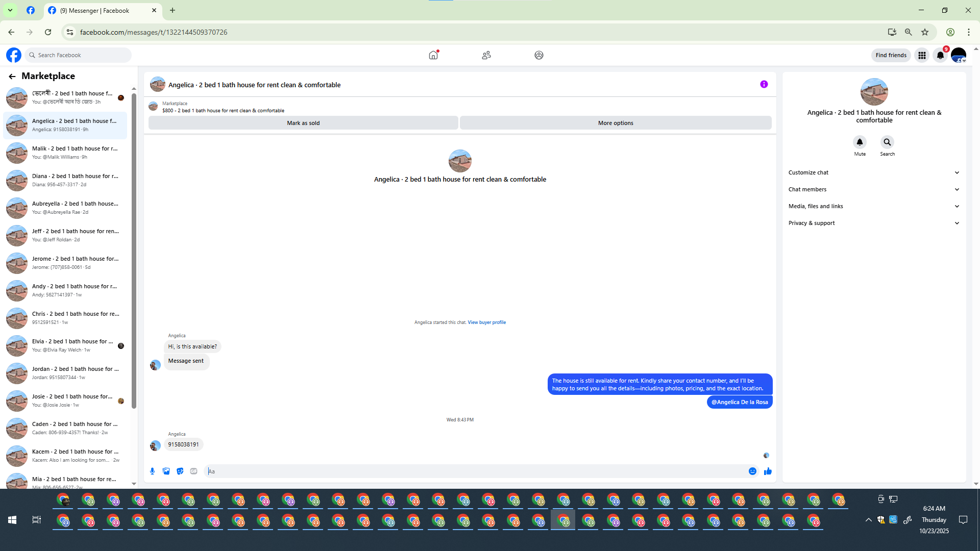Send a thumbs-up like
This screenshot has width=980, height=551.
click(768, 471)
